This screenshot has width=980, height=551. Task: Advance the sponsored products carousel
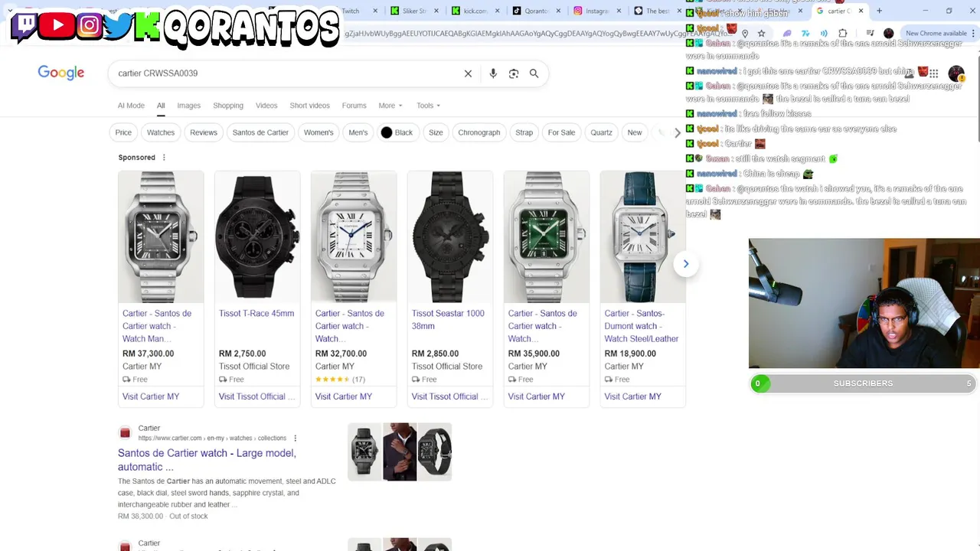click(686, 264)
